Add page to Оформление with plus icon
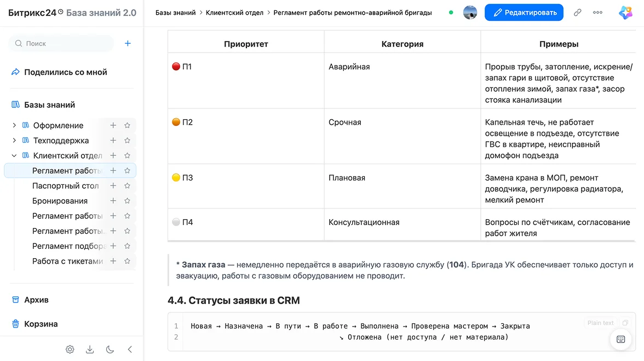The image size is (644, 361). (x=113, y=125)
